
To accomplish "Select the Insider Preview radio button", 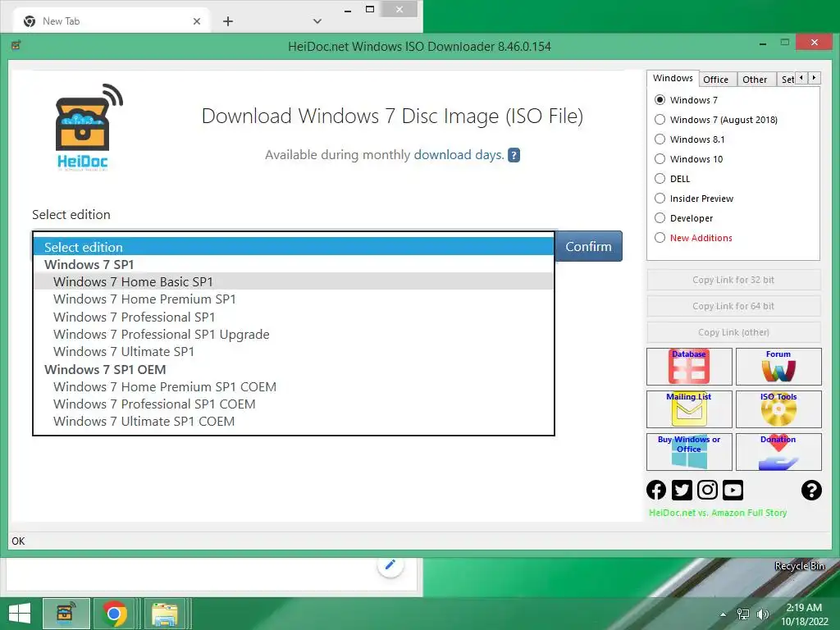I will tap(660, 199).
